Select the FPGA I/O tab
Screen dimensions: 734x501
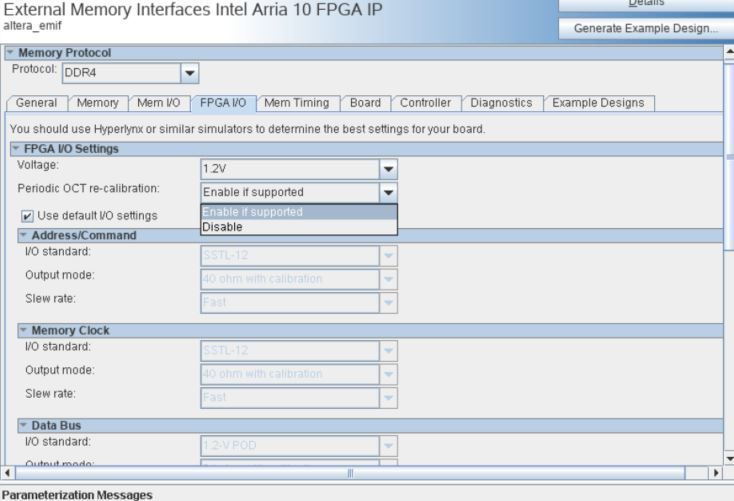click(x=223, y=103)
